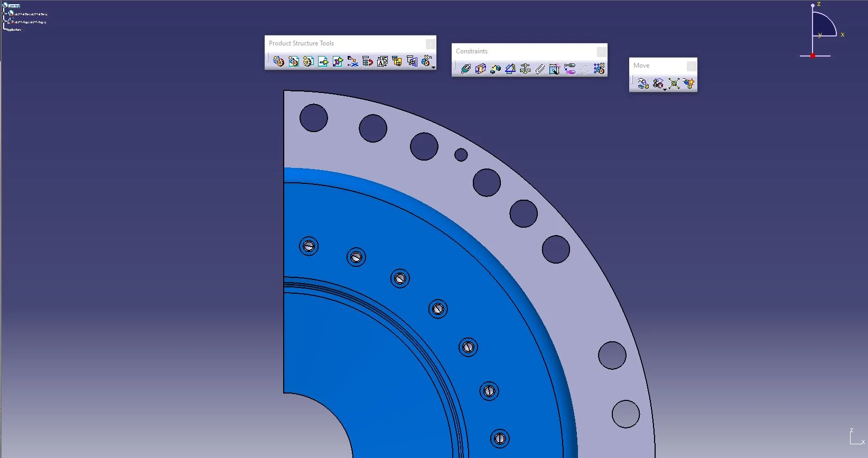Toggle Stop Manipulate on Clash

click(x=688, y=83)
